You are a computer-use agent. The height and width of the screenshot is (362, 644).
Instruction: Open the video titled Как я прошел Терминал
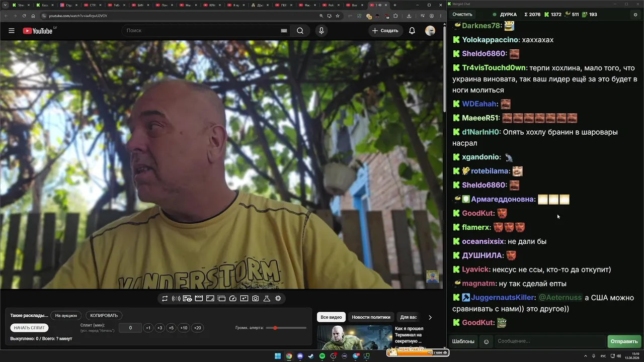tap(409, 335)
